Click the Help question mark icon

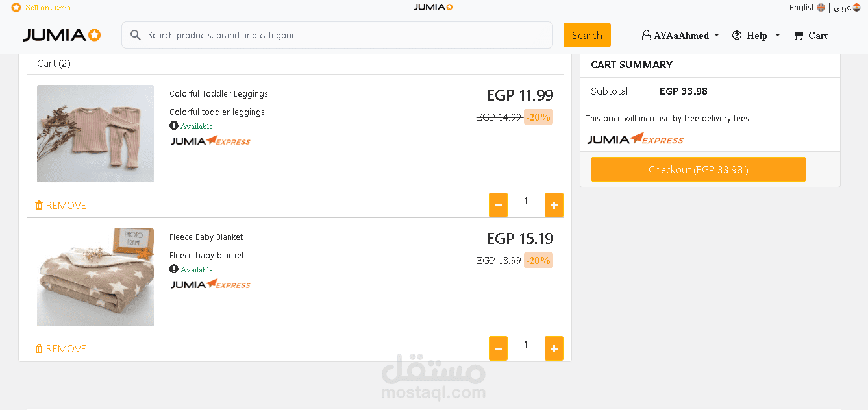(x=736, y=36)
